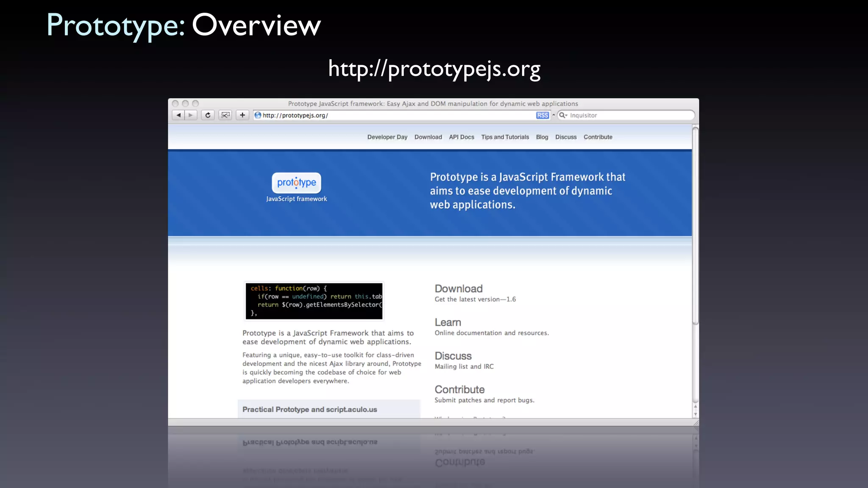Click the small arrow next to the RSS badge
The image size is (868, 488).
pyautogui.click(x=554, y=115)
